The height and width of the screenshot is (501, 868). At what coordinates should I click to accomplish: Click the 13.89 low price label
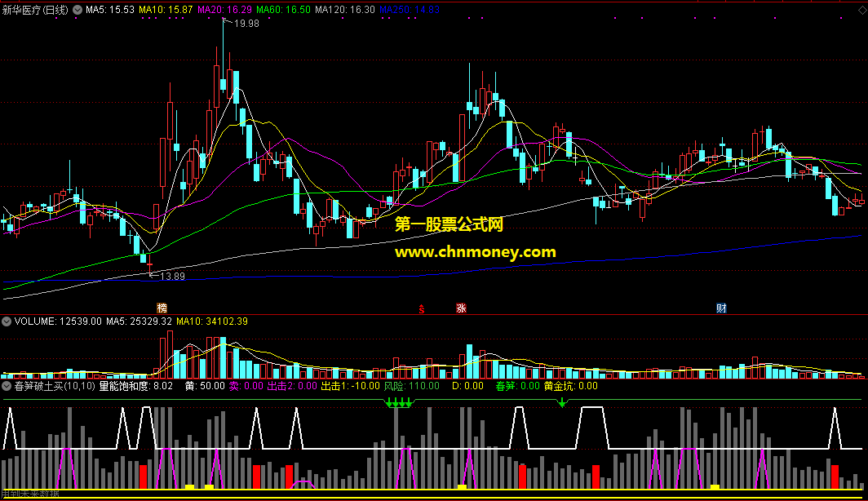(172, 277)
